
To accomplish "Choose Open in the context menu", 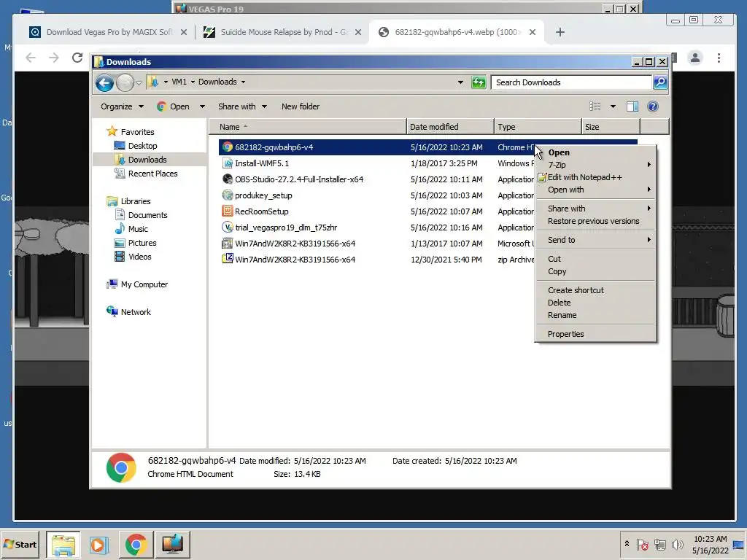I will point(595,152).
